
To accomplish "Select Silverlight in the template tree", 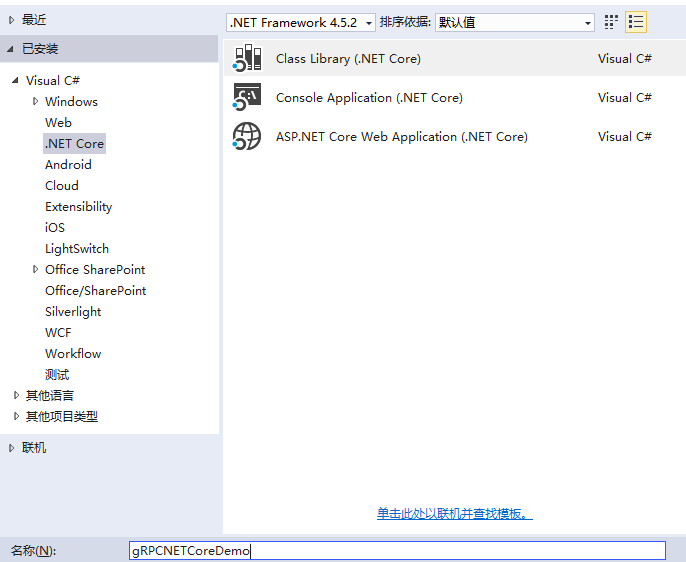I will click(x=73, y=311).
